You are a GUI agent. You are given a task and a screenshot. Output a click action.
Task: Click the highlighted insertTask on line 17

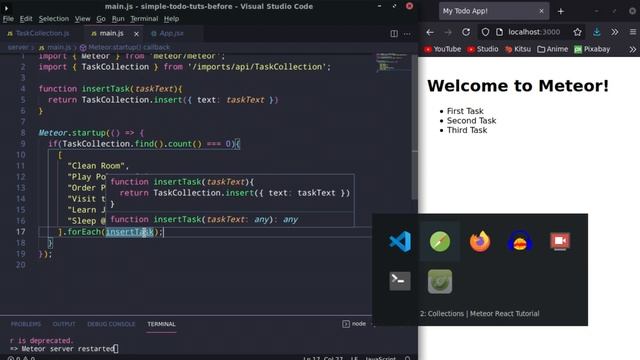[129, 232]
